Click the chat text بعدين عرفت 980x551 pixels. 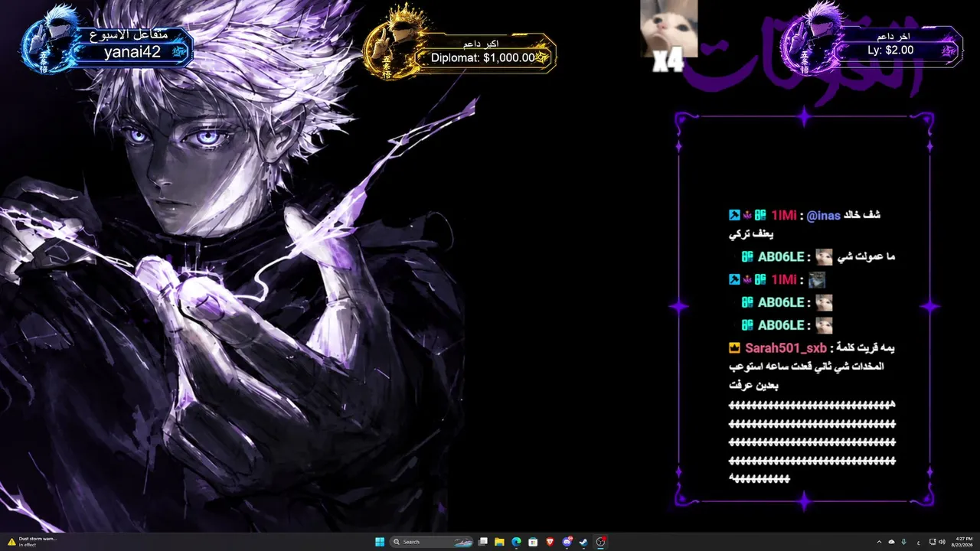coord(754,386)
